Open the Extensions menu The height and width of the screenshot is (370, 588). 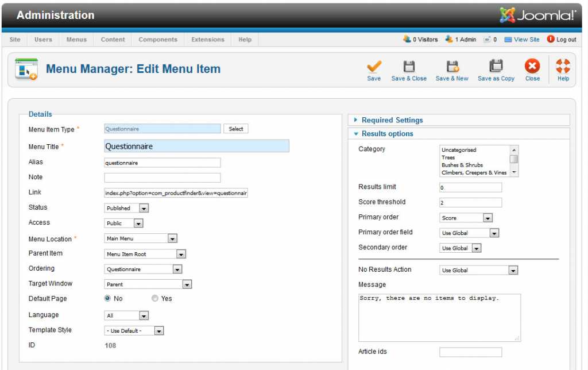pos(208,40)
